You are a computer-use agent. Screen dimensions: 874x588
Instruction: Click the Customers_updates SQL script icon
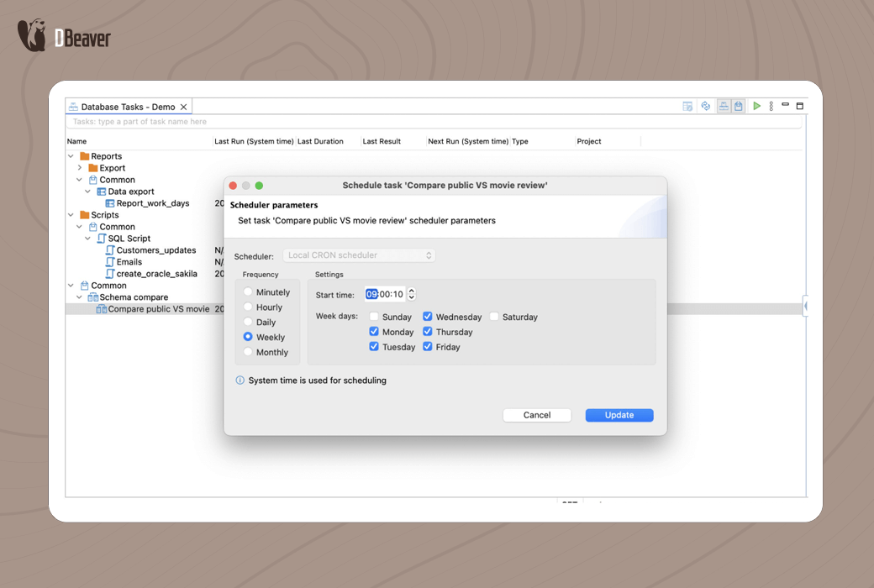click(110, 250)
